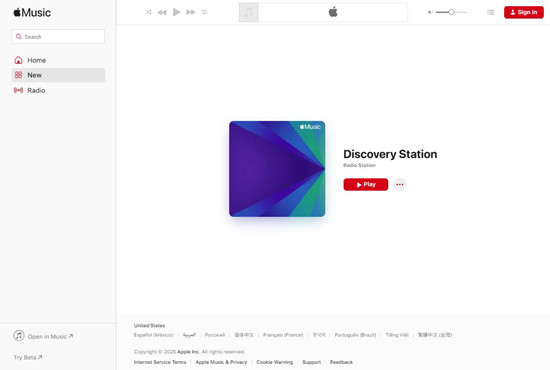The image size is (550, 370).
Task: Click the Radio Station subtitle
Action: click(x=359, y=165)
